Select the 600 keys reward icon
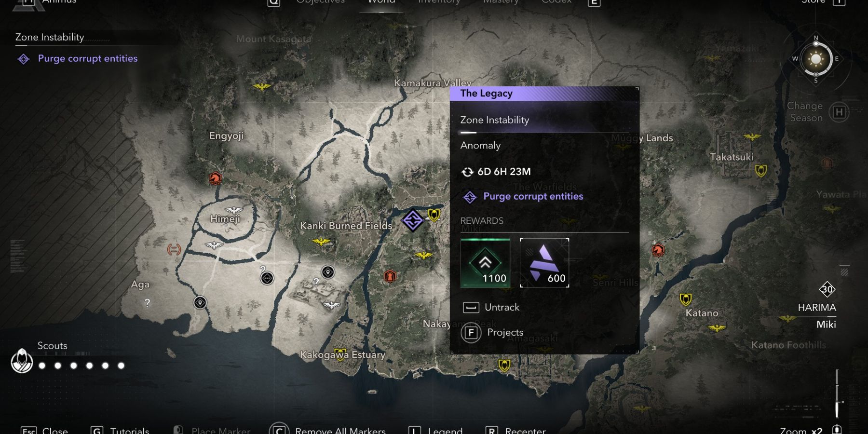Screen dimensions: 868x434 pyautogui.click(x=544, y=263)
